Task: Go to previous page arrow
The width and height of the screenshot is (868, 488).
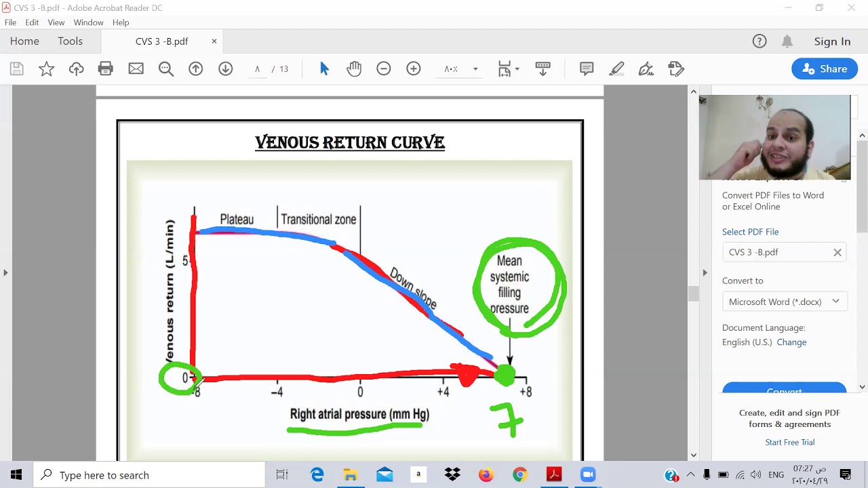Action: (x=195, y=68)
